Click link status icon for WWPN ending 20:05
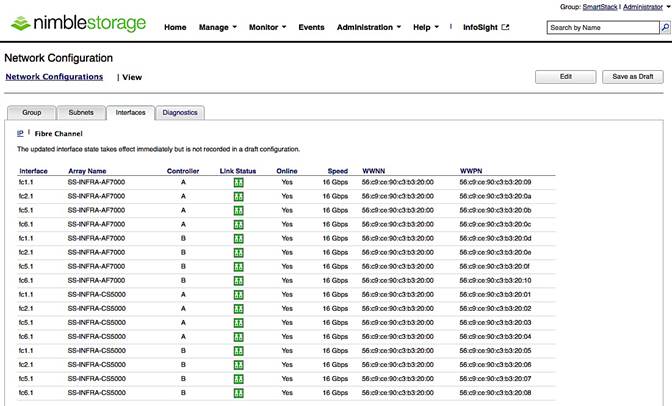 point(238,351)
